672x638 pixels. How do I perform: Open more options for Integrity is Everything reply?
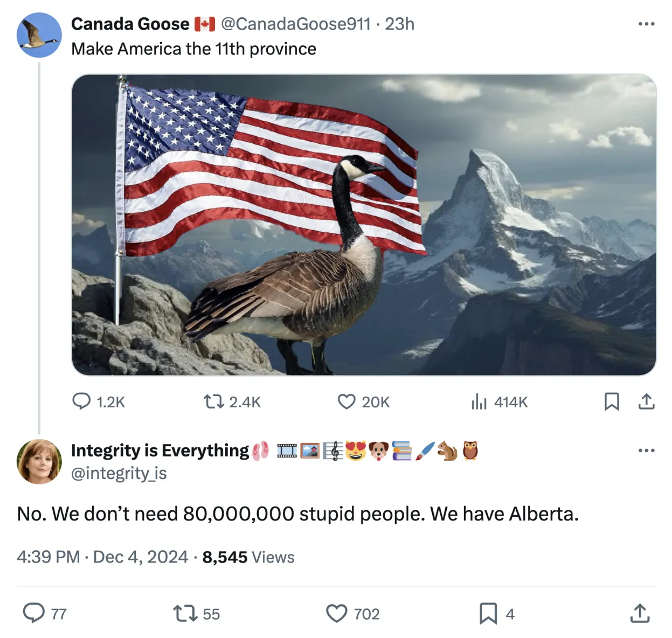click(646, 450)
